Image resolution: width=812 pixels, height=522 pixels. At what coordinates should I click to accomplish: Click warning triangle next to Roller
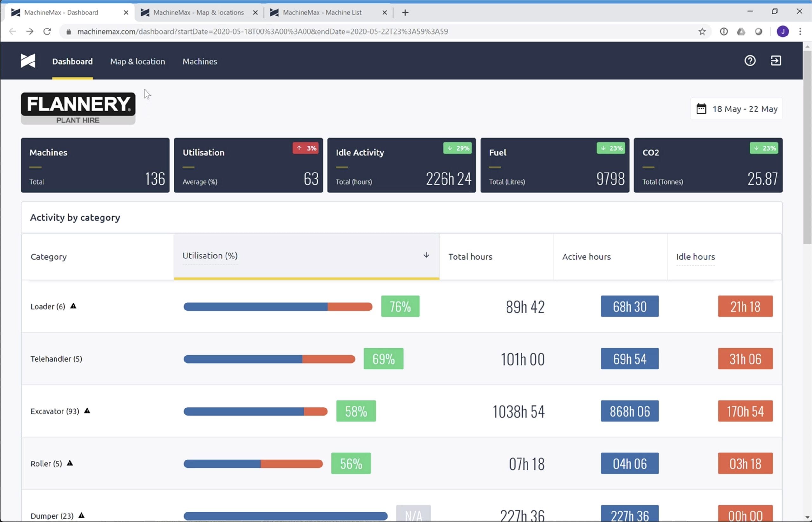click(70, 463)
